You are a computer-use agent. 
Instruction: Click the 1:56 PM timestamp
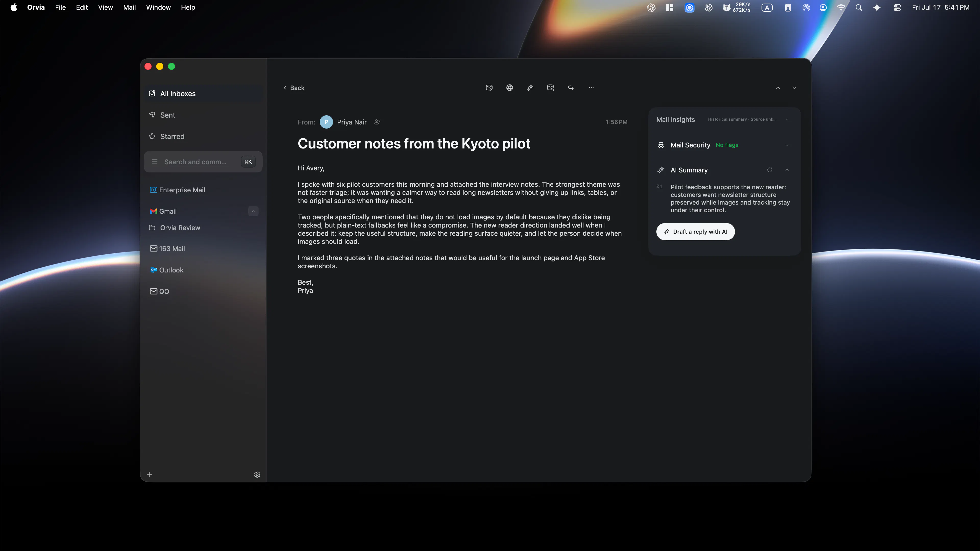coord(616,122)
